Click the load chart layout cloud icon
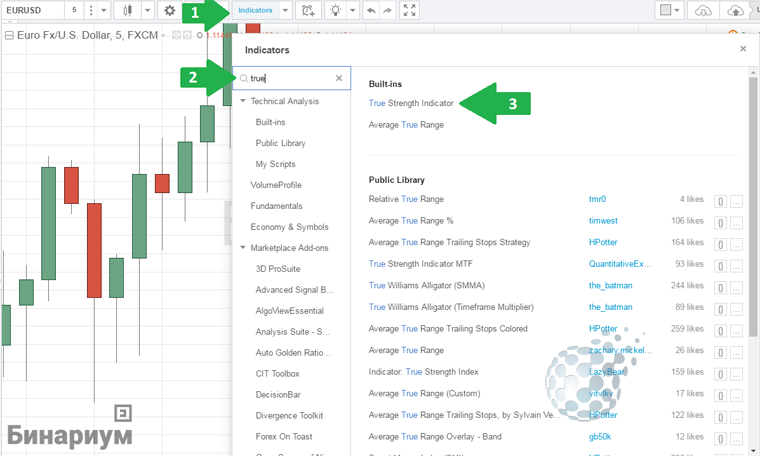This screenshot has height=456, width=760. click(703, 10)
